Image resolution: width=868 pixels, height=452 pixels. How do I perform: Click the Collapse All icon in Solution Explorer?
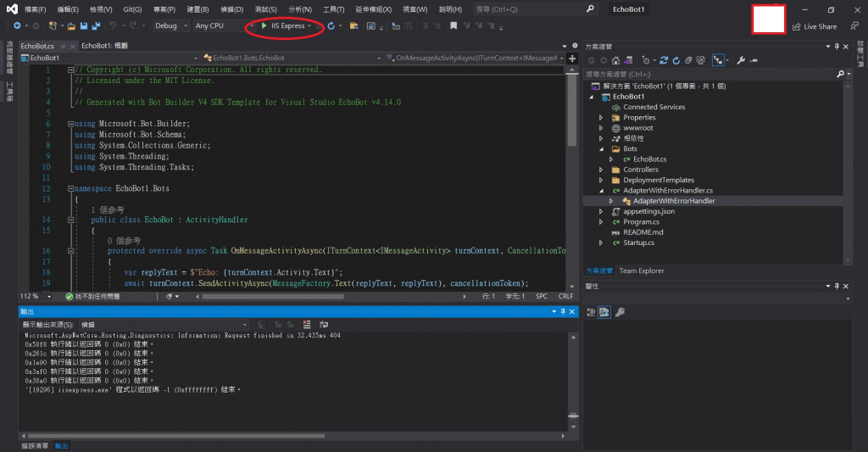688,60
